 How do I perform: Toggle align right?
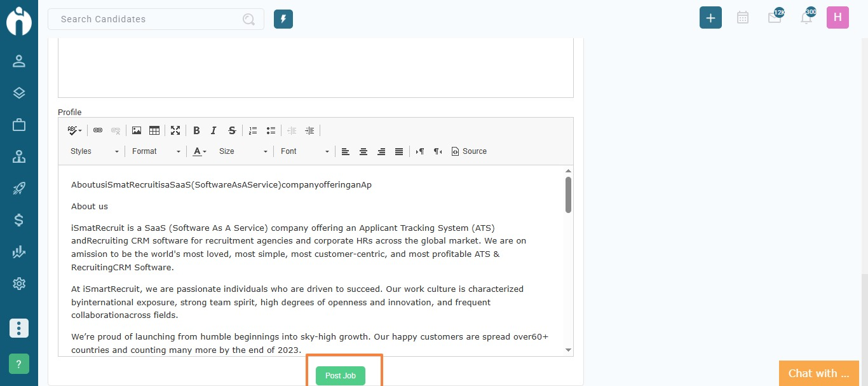click(381, 151)
